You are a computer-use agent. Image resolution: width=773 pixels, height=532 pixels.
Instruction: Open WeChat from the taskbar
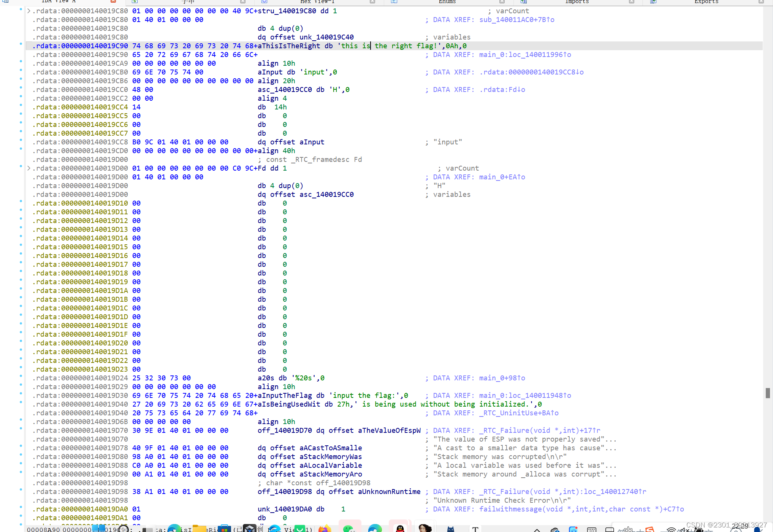[348, 529]
